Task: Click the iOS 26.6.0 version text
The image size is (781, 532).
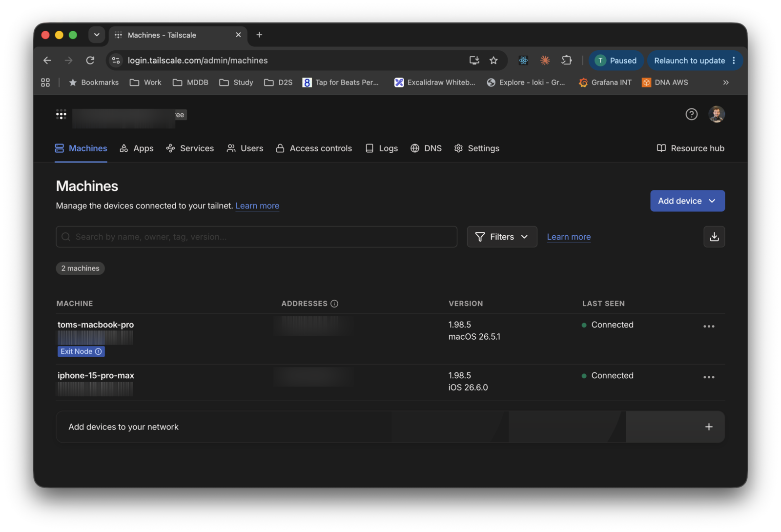Action: [468, 388]
